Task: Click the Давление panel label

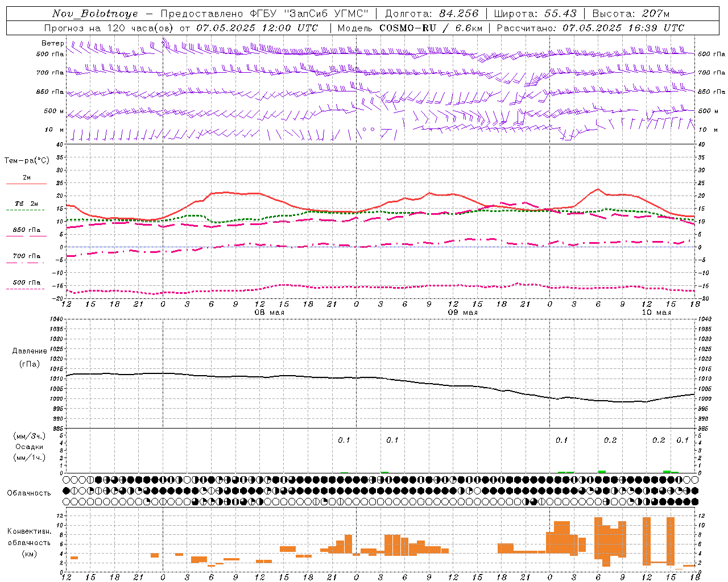Action: click(30, 351)
